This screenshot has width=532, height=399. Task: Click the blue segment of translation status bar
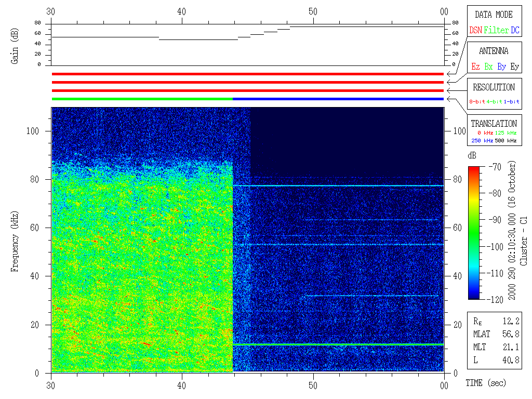[x=338, y=99]
